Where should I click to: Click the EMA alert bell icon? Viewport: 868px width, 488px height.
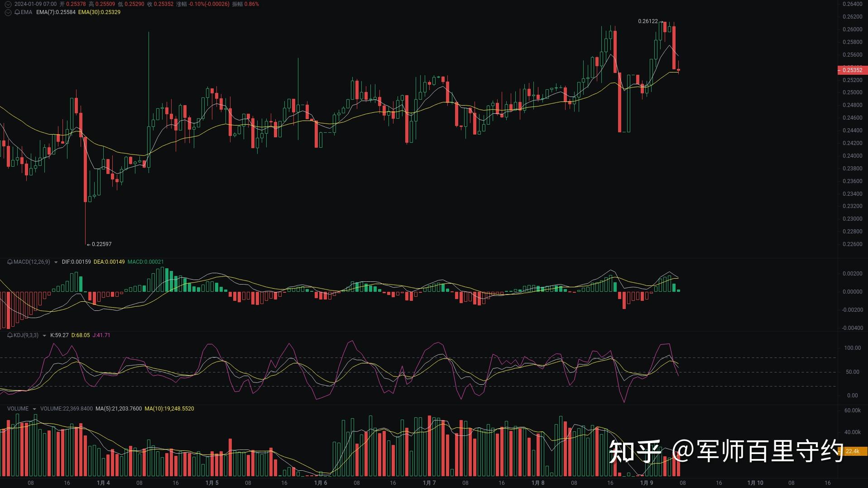pyautogui.click(x=17, y=12)
